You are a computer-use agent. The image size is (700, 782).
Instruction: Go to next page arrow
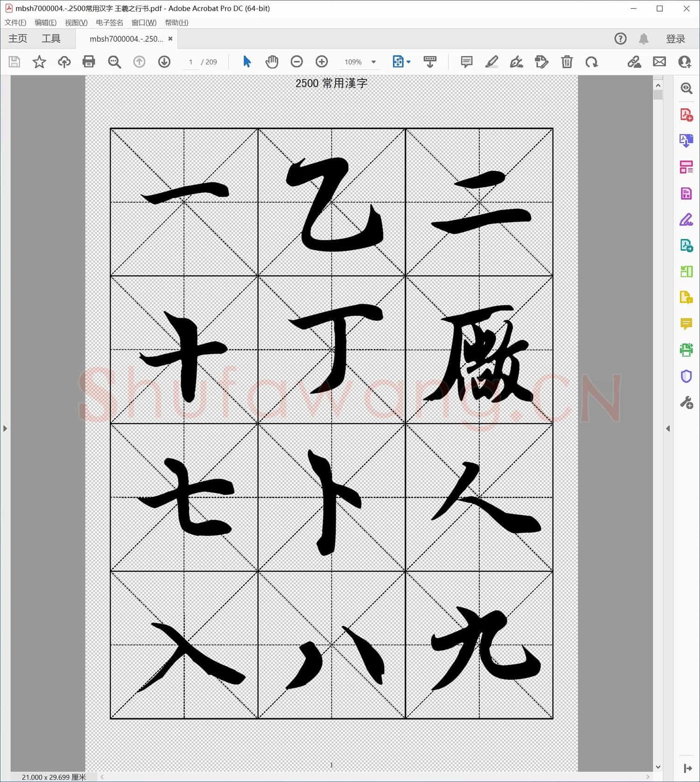(x=164, y=62)
